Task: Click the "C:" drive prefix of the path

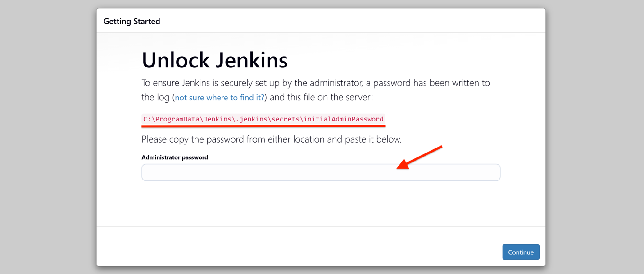Action: 147,119
